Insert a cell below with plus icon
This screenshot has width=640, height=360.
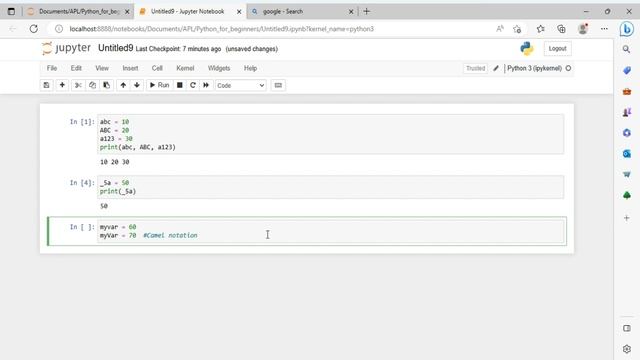pos(62,85)
